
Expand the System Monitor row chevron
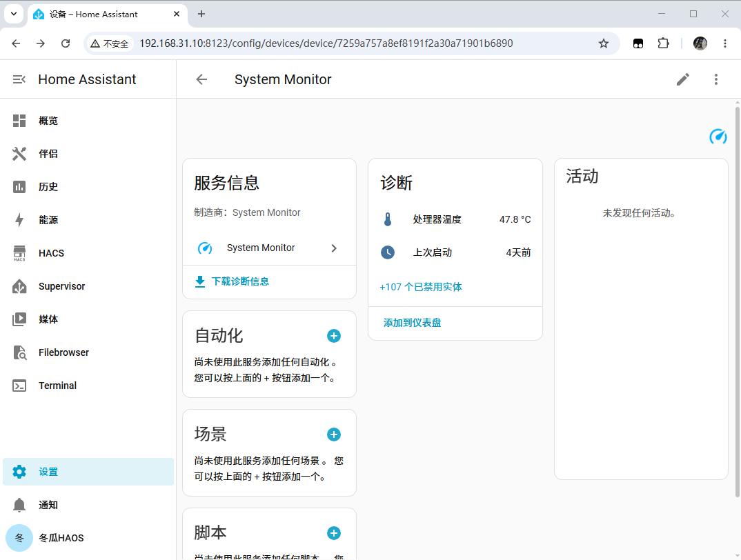click(334, 248)
